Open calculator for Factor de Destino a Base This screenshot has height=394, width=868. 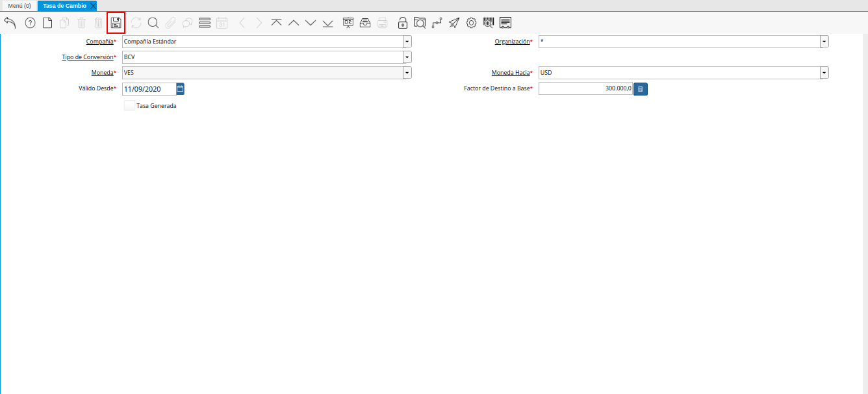pos(641,88)
